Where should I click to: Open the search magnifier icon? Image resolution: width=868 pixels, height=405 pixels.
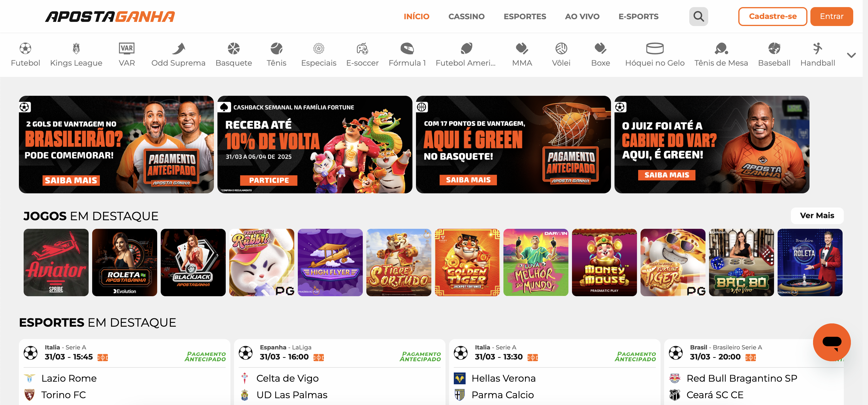698,16
